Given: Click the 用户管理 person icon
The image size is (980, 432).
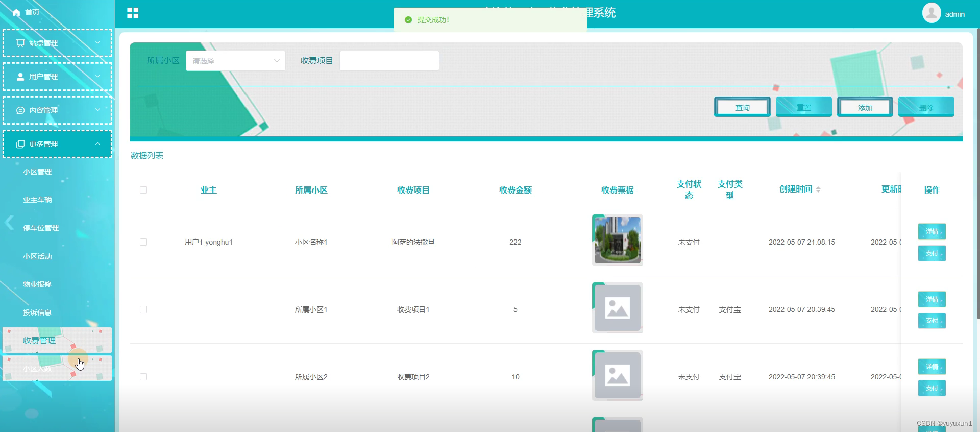Looking at the screenshot, I should [20, 77].
